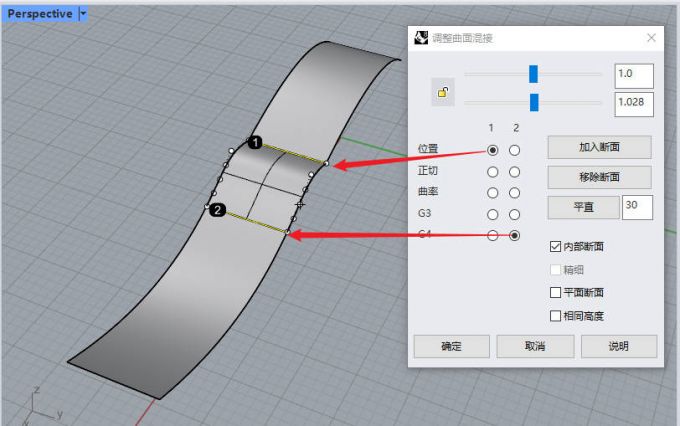Image resolution: width=680 pixels, height=426 pixels.
Task: Click the crosshair point on blend surface edge
Action: point(300,204)
